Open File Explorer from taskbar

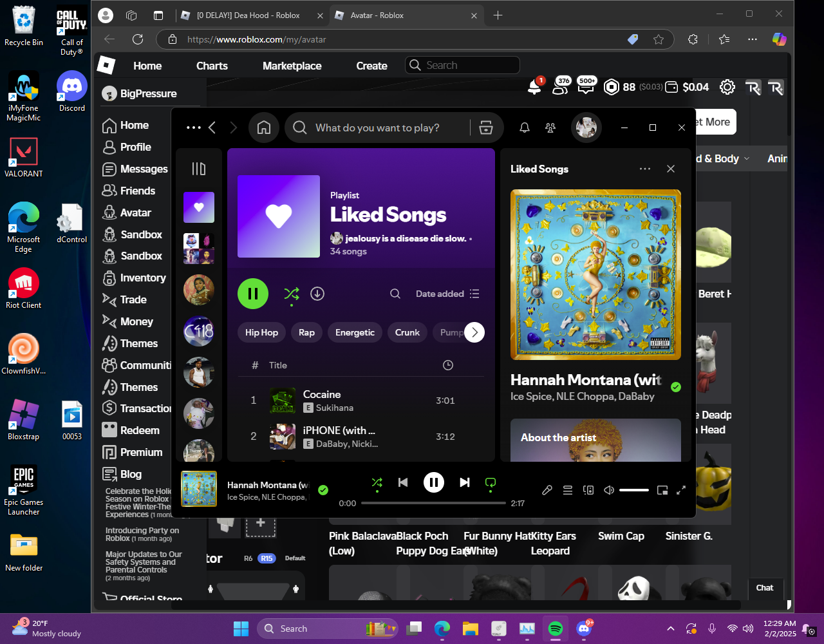[471, 629]
